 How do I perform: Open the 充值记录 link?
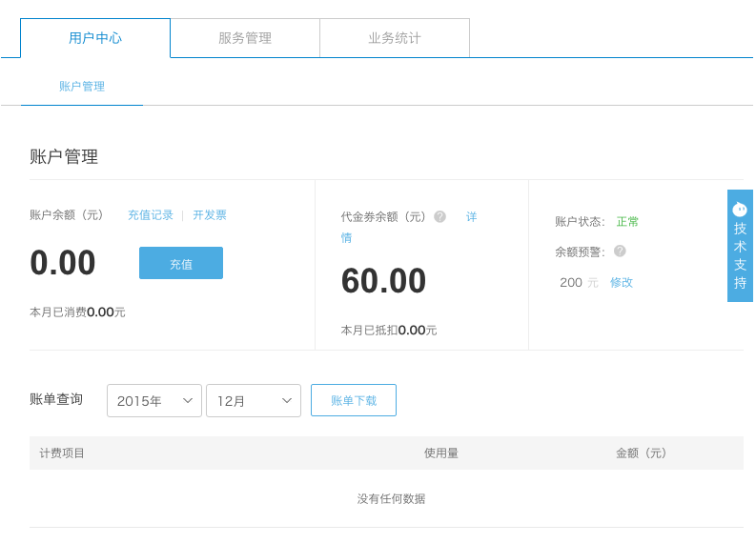coord(151,215)
